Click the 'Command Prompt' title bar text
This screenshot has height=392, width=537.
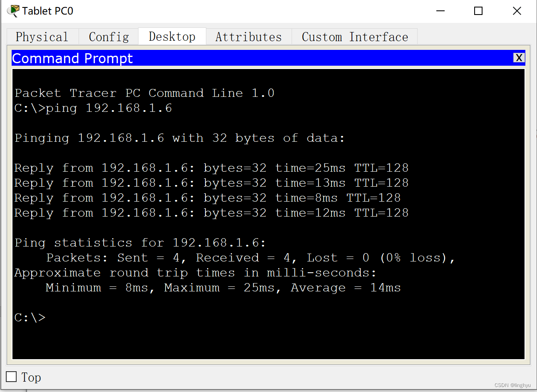click(72, 58)
